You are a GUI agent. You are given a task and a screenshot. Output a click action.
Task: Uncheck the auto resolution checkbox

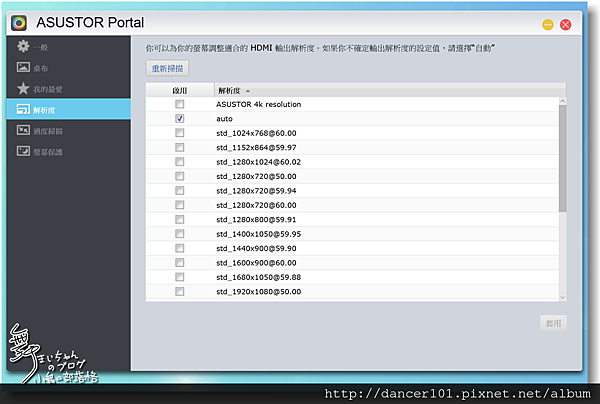(x=179, y=119)
